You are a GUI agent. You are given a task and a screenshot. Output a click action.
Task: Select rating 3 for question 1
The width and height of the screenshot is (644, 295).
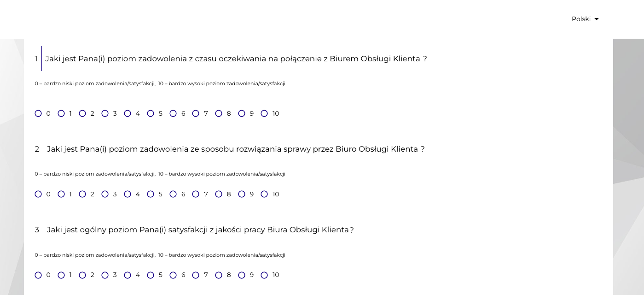coord(105,113)
